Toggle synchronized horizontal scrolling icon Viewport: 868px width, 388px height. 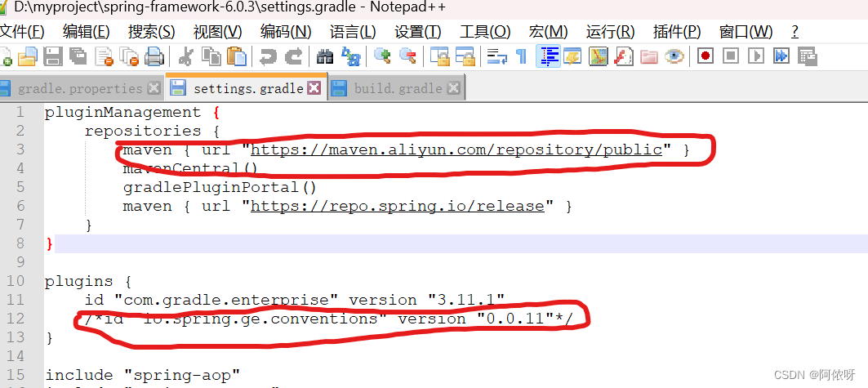[x=465, y=56]
